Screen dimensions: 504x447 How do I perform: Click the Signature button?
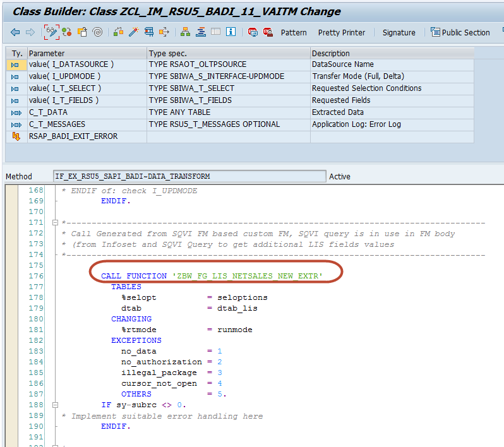pyautogui.click(x=399, y=32)
